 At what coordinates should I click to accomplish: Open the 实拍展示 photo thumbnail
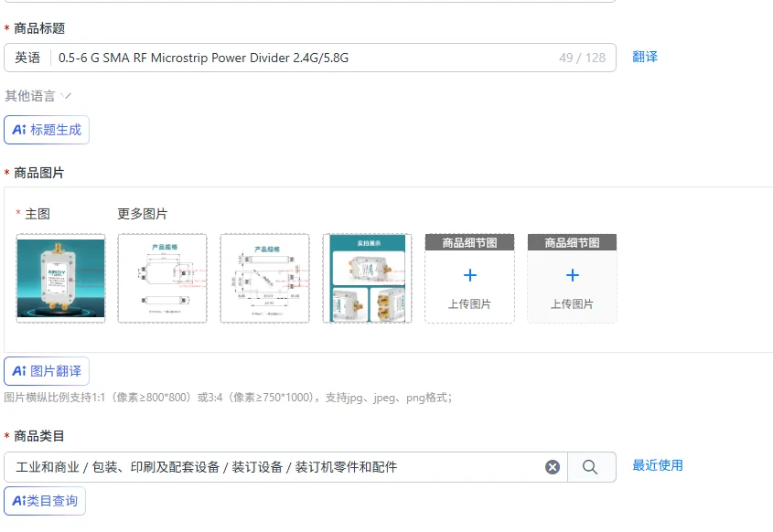[x=367, y=278]
